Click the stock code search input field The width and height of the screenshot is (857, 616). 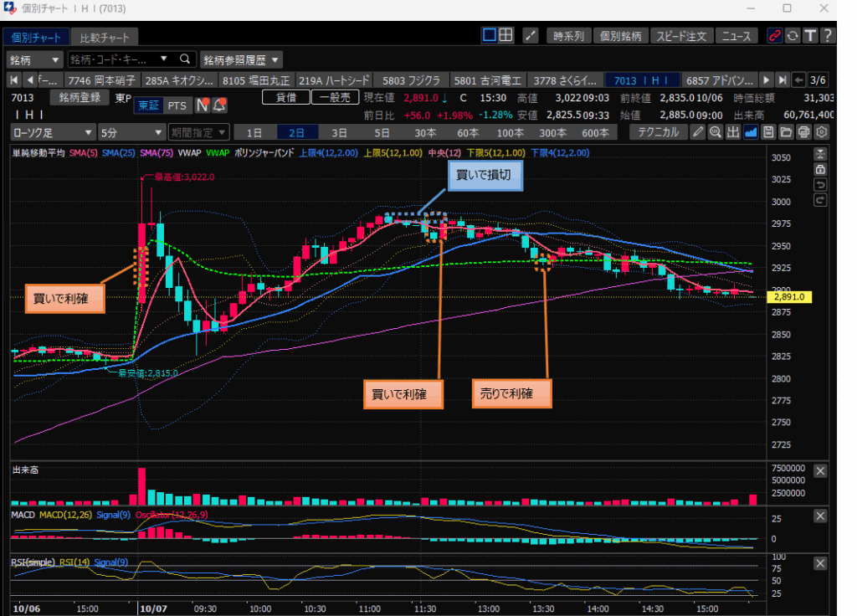coord(113,59)
